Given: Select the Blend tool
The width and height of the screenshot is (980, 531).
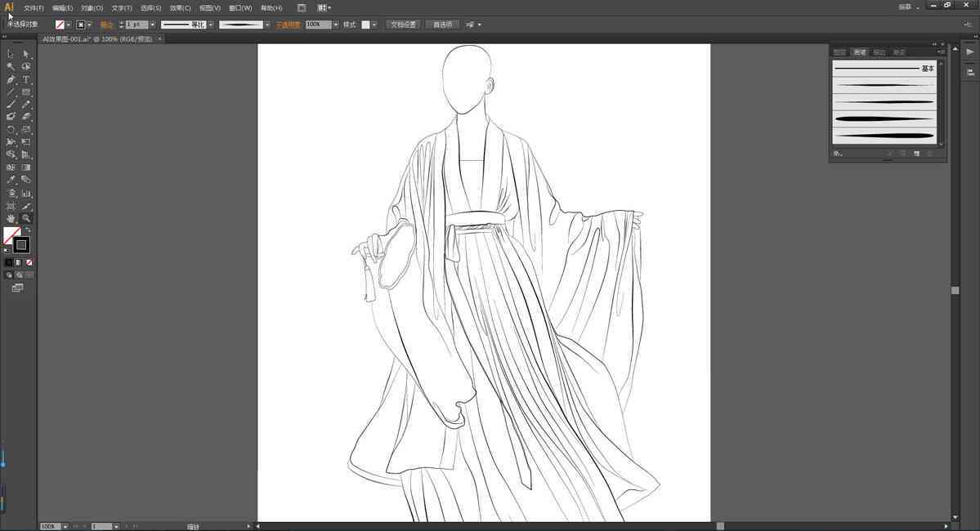Looking at the screenshot, I should (26, 180).
